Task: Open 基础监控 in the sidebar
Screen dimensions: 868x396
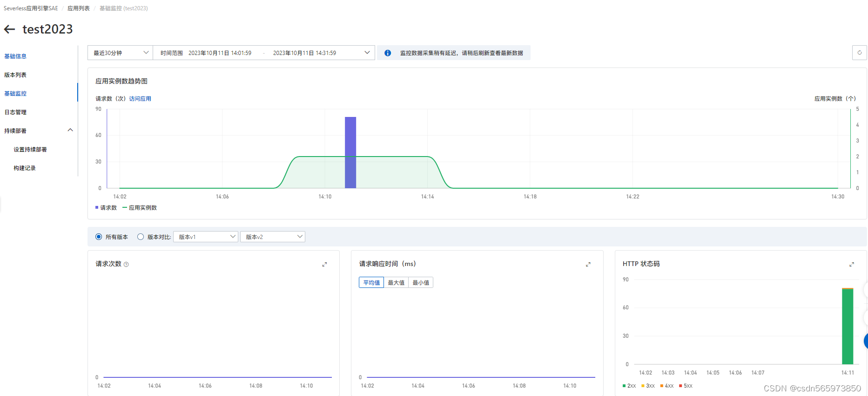Action: [15, 94]
